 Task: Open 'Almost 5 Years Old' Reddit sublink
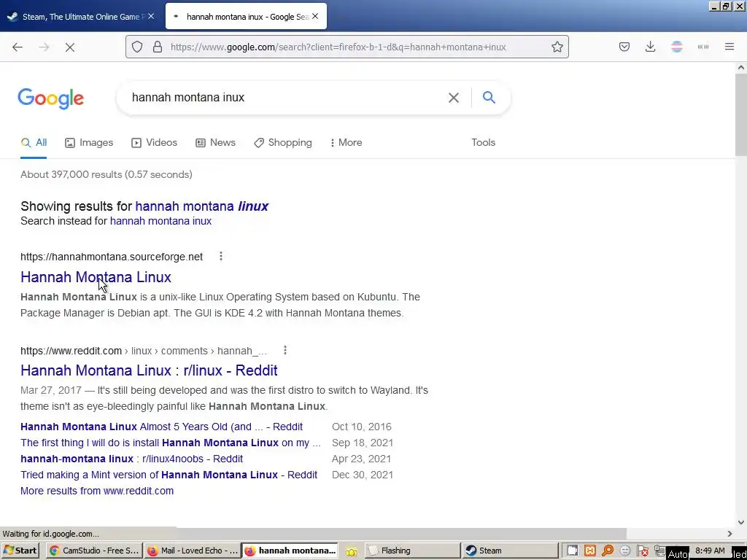point(161,427)
